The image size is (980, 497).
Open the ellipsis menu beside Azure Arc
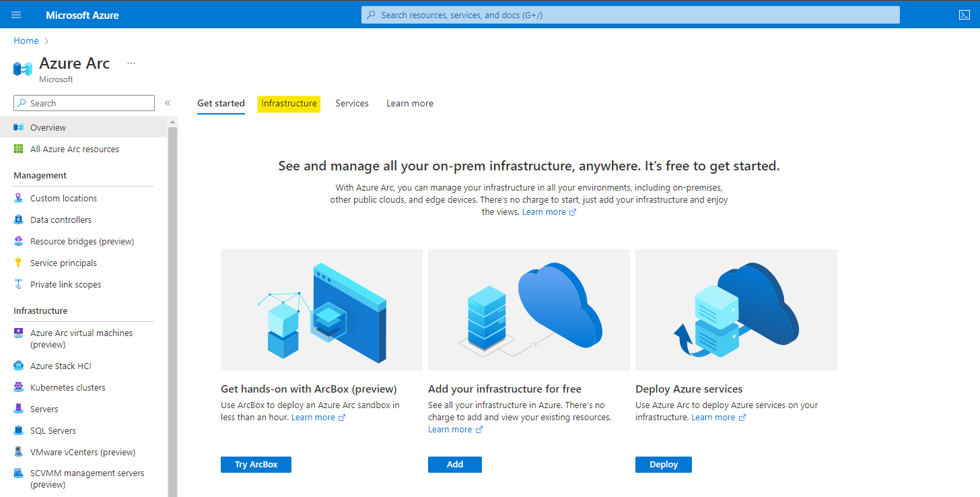click(x=131, y=63)
